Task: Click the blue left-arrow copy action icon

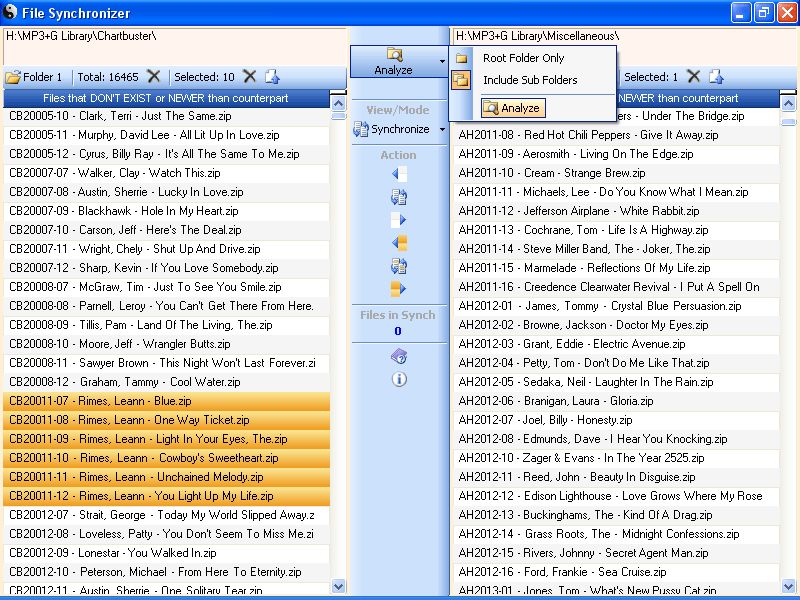Action: pyautogui.click(x=398, y=174)
